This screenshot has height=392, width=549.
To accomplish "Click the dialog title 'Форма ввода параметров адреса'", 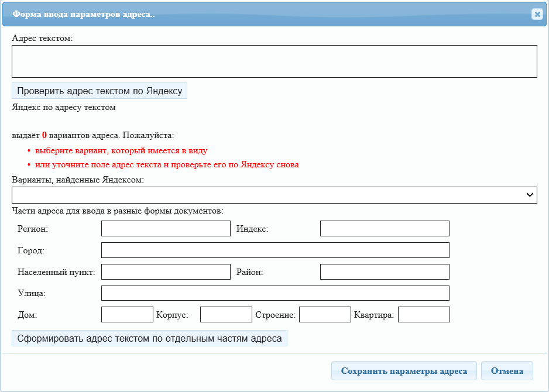I will coord(84,14).
